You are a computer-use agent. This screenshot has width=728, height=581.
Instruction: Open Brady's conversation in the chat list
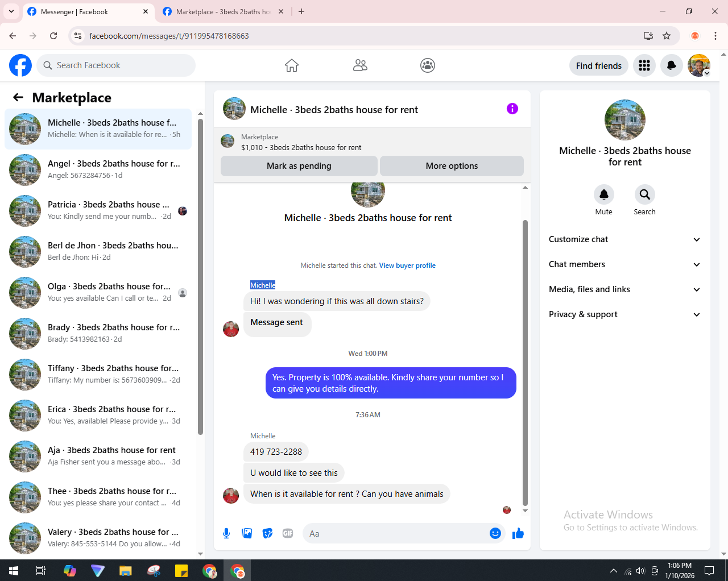click(x=98, y=333)
